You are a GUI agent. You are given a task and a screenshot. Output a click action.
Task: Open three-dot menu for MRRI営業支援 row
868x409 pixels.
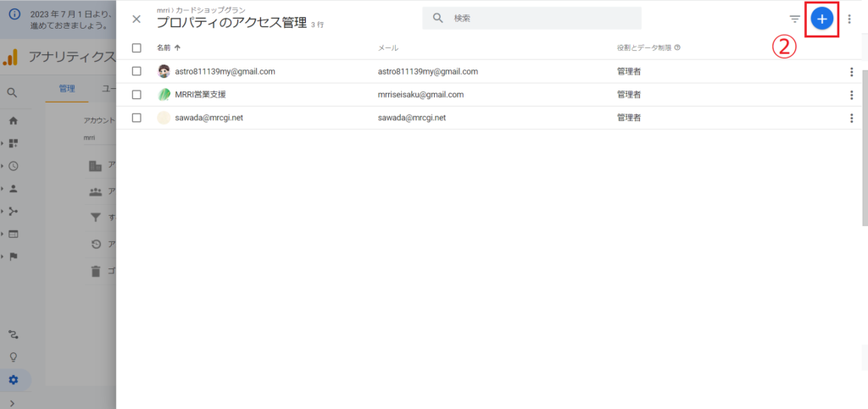[x=851, y=95]
